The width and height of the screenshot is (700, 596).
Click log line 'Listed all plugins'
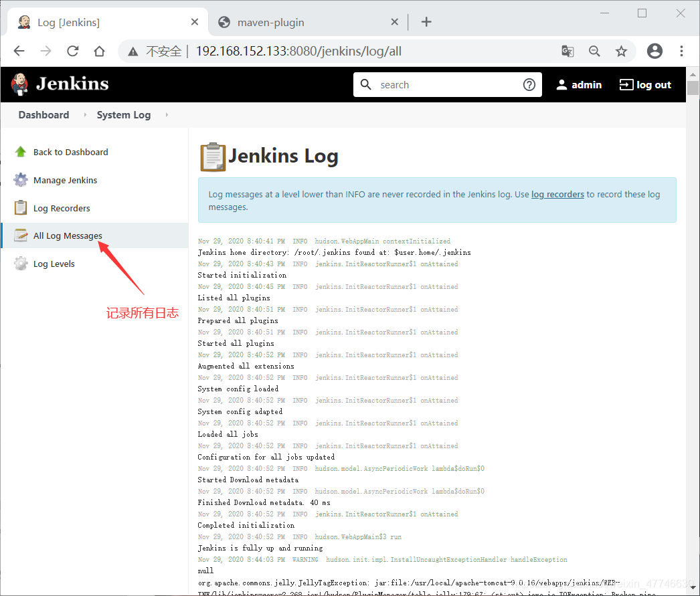[234, 298]
